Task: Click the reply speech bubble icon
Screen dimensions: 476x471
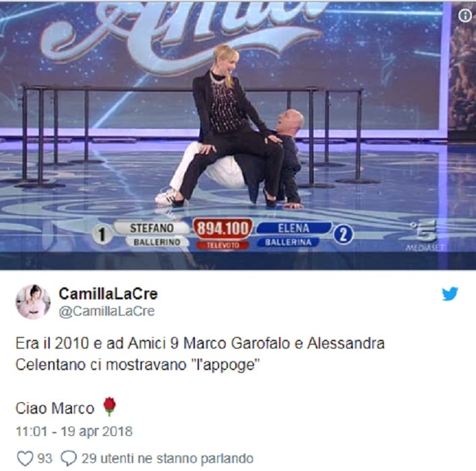Action: 69,458
